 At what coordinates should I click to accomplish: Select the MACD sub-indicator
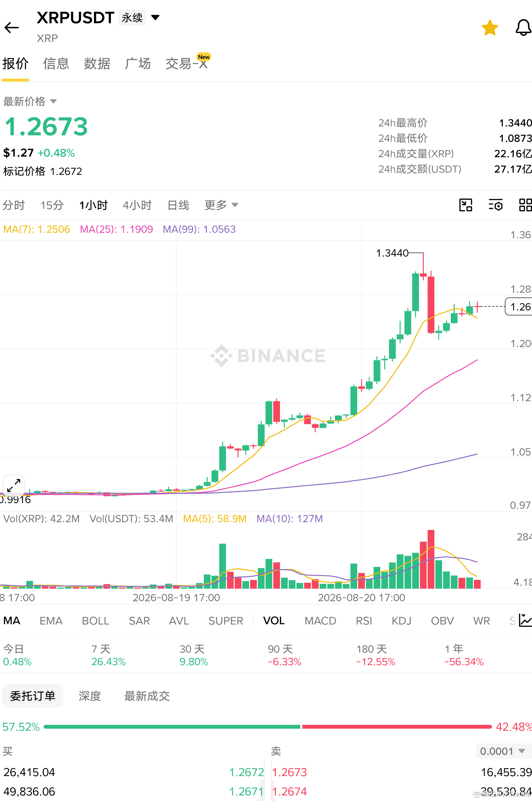pos(320,621)
